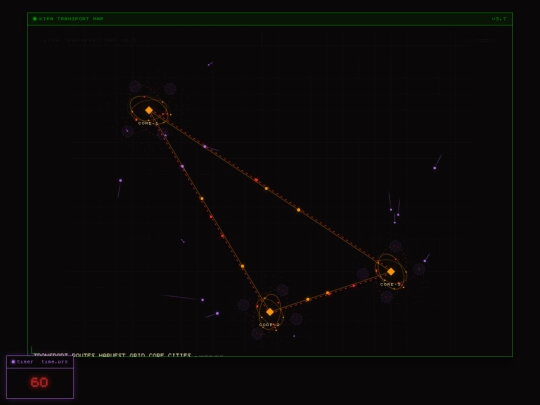Select the CORE-1 diamond node
Image resolution: width=540 pixels, height=405 pixels.
point(149,110)
